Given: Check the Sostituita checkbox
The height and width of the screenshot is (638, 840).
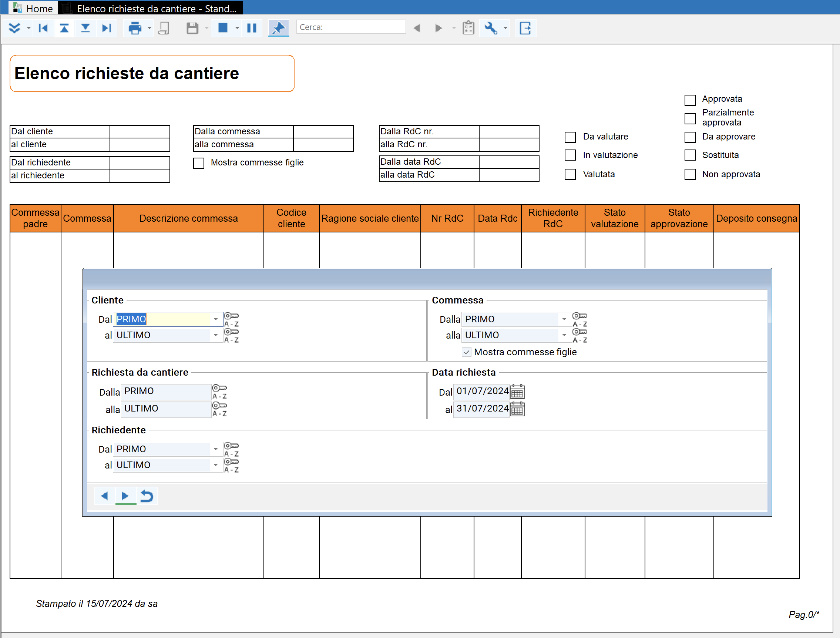Looking at the screenshot, I should [x=690, y=155].
